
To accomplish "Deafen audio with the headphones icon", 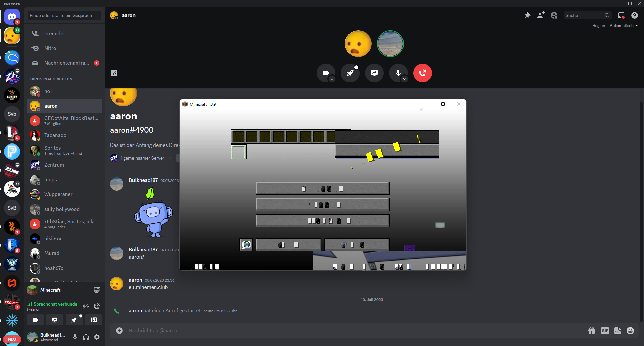I will [x=86, y=337].
